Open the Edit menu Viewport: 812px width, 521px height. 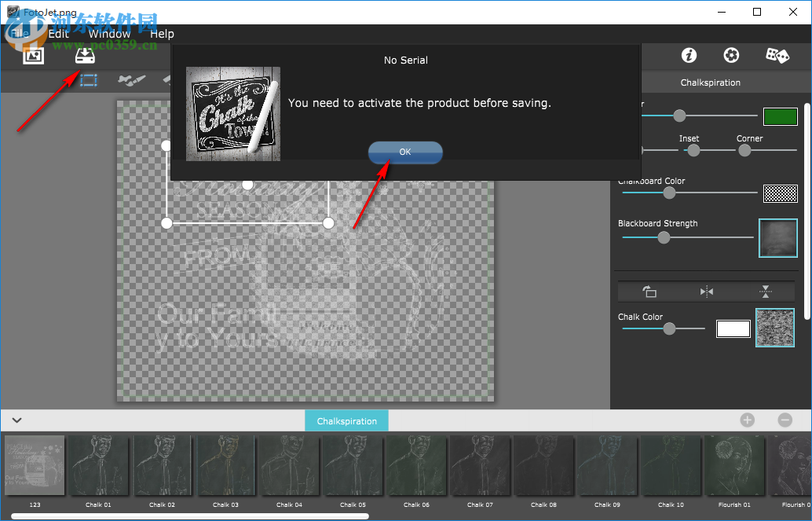pyautogui.click(x=59, y=34)
